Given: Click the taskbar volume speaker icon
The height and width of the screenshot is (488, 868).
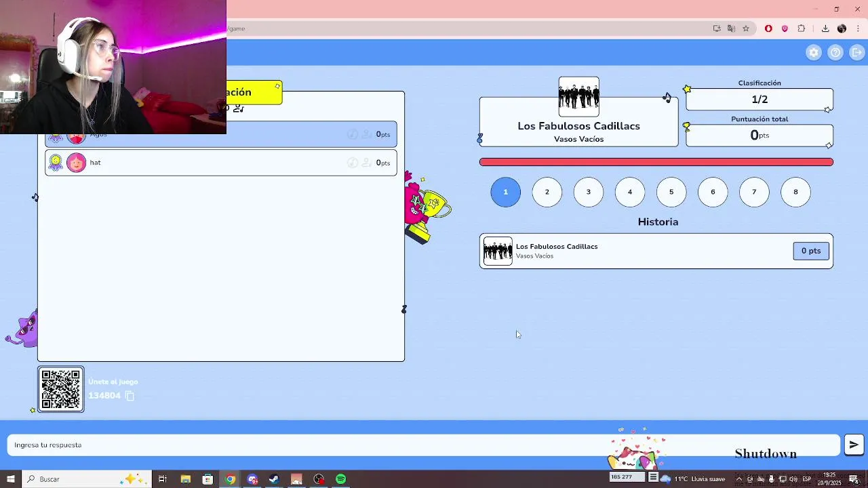Looking at the screenshot, I should click(x=793, y=479).
